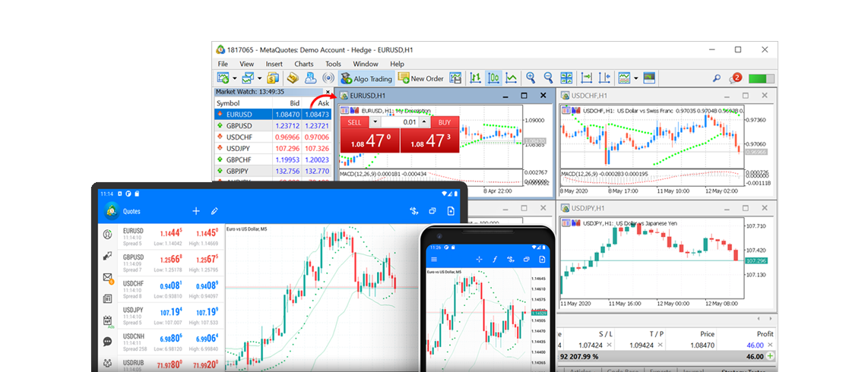Image resolution: width=868 pixels, height=372 pixels.
Task: Tap the plus icon in tablet Quotes header
Action: (196, 210)
